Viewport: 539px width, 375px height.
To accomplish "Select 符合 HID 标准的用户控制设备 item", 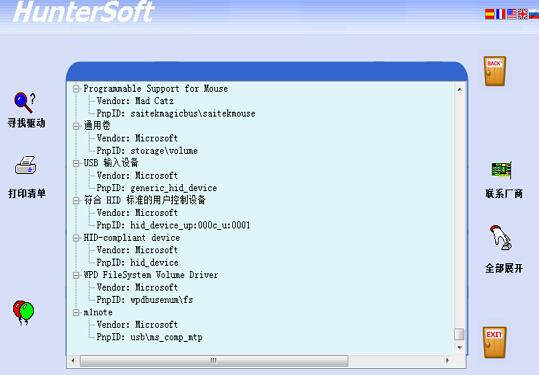I will [x=144, y=200].
